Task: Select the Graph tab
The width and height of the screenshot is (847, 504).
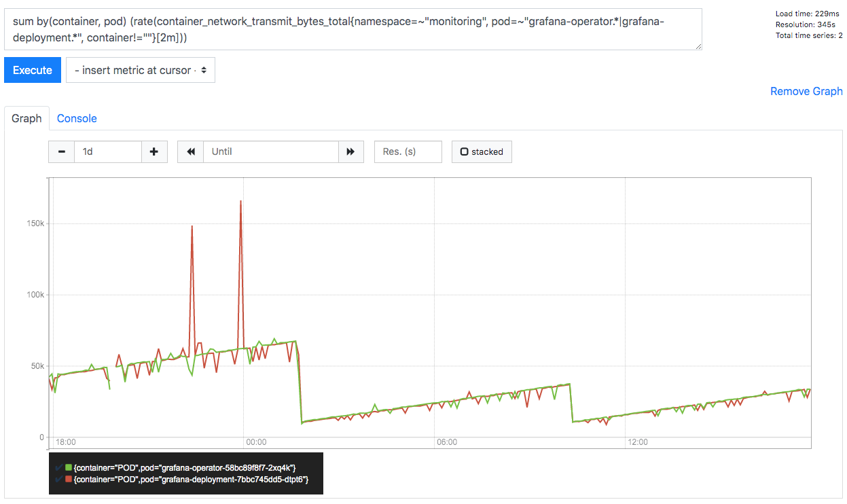Action: coord(26,118)
